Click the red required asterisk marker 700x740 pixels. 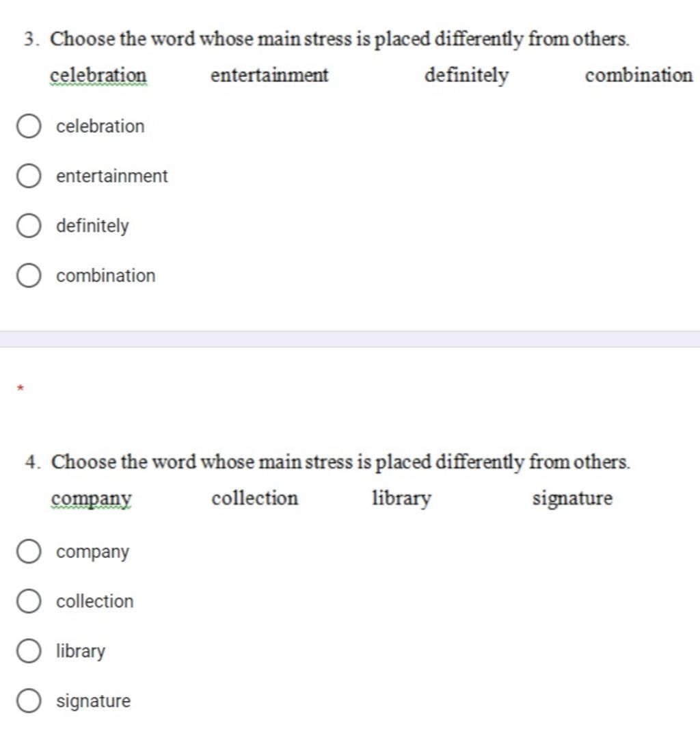20,388
